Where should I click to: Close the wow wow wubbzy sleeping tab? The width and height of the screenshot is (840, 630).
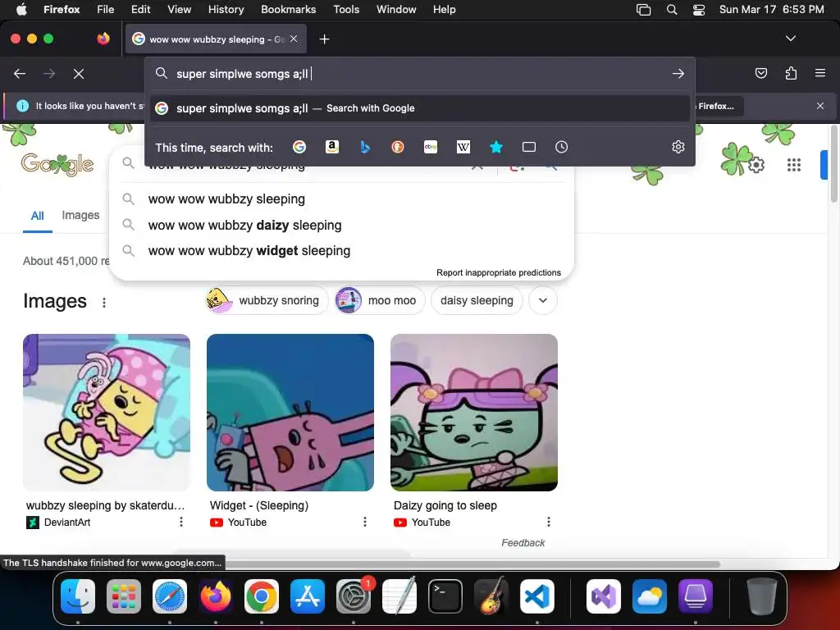pos(294,39)
